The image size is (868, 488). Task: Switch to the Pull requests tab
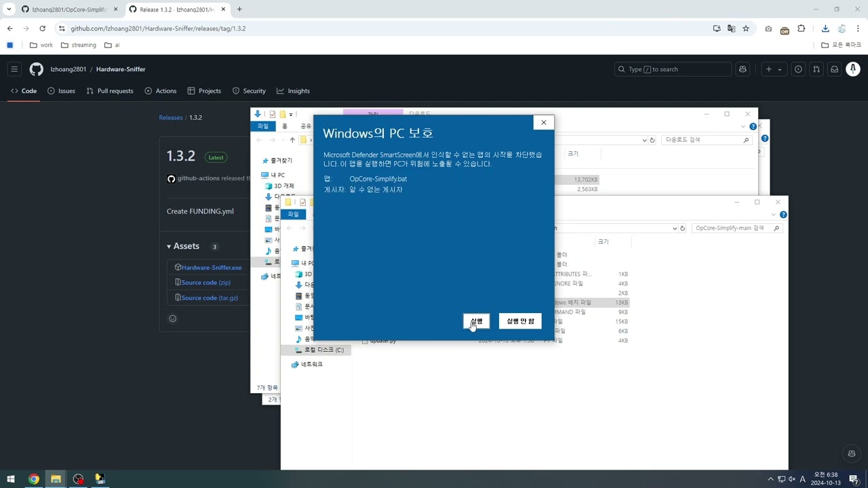pyautogui.click(x=110, y=91)
